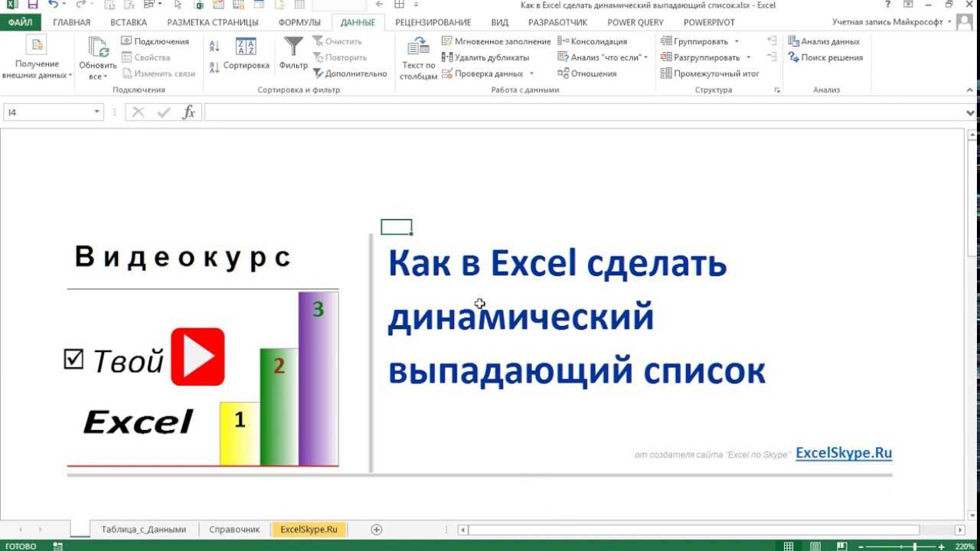The height and width of the screenshot is (551, 980).
Task: Click Дополнительно advanced filter icon
Action: click(x=318, y=74)
